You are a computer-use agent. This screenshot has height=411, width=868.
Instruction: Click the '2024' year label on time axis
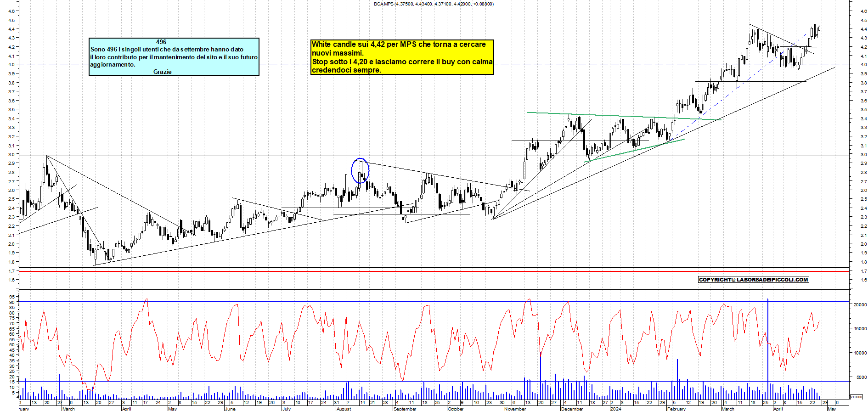pyautogui.click(x=615, y=409)
